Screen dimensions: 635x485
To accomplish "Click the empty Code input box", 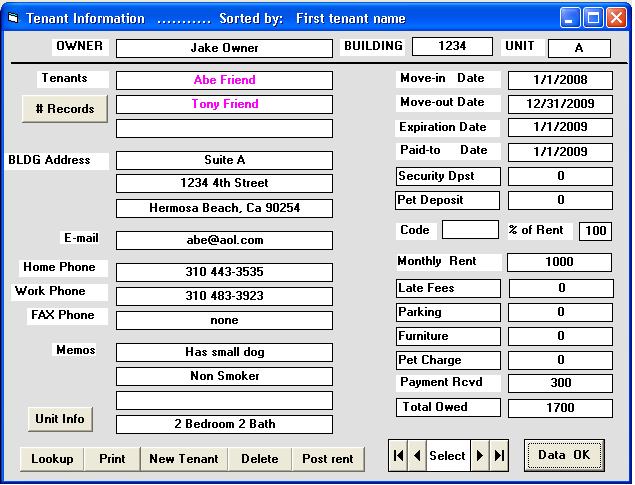I will click(x=469, y=230).
